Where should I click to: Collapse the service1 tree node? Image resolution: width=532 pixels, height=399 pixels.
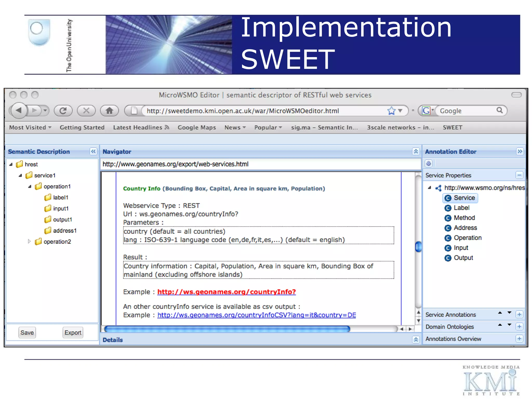[20, 176]
